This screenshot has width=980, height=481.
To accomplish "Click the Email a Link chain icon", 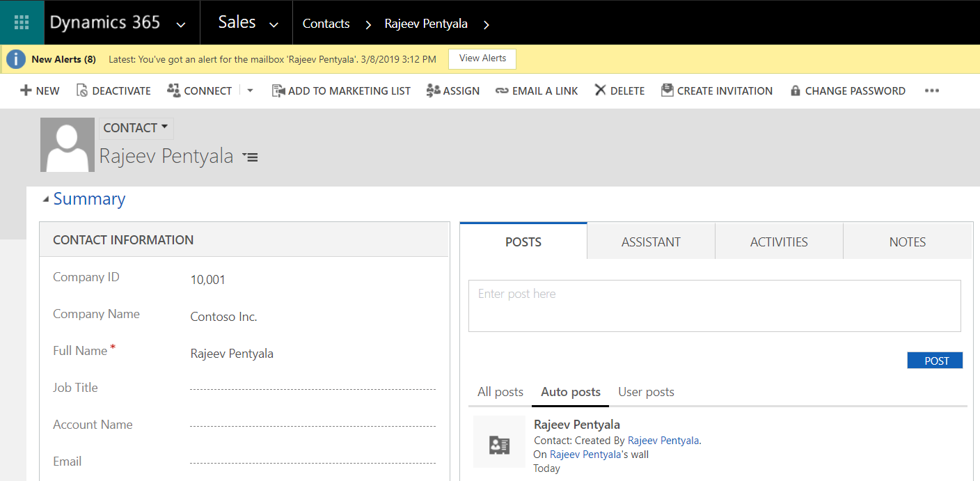I will (x=502, y=91).
